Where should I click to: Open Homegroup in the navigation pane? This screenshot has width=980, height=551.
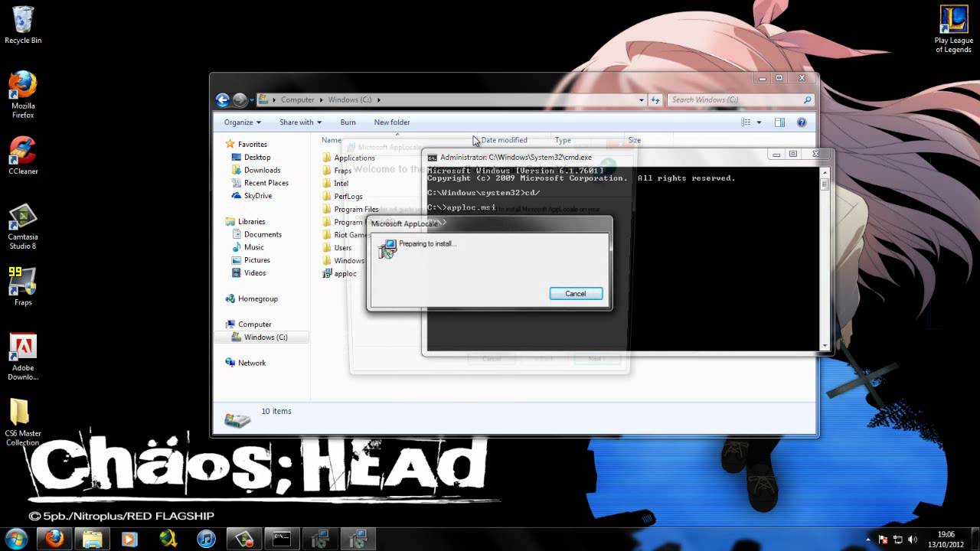257,298
